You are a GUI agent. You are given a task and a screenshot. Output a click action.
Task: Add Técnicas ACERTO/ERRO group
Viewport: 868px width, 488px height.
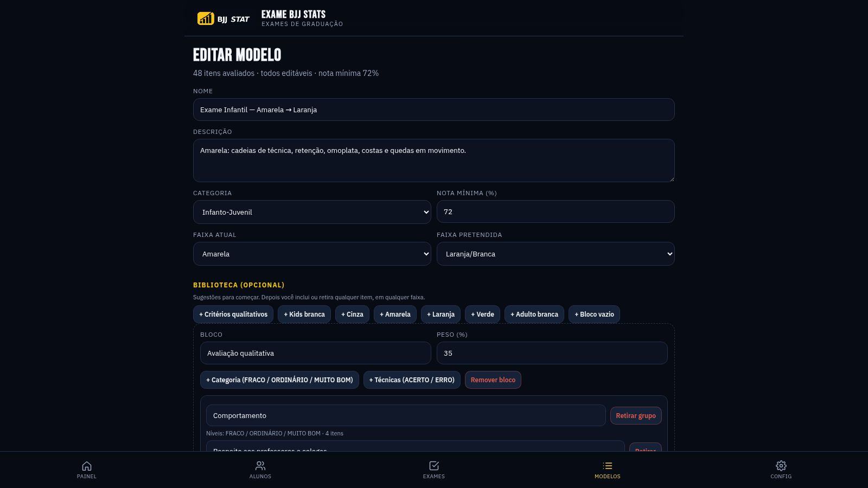coord(412,380)
